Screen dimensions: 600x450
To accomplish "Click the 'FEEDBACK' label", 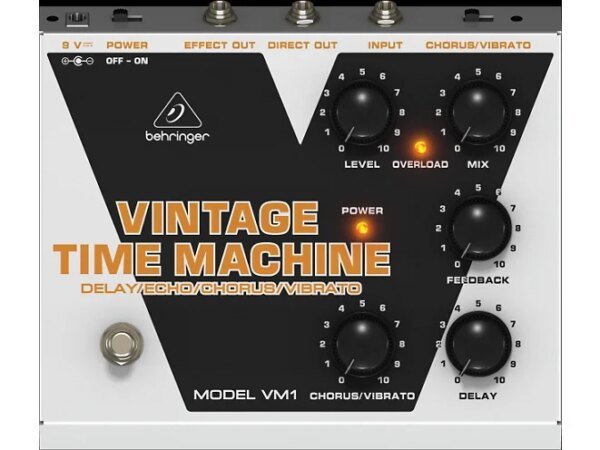I will pos(478,280).
